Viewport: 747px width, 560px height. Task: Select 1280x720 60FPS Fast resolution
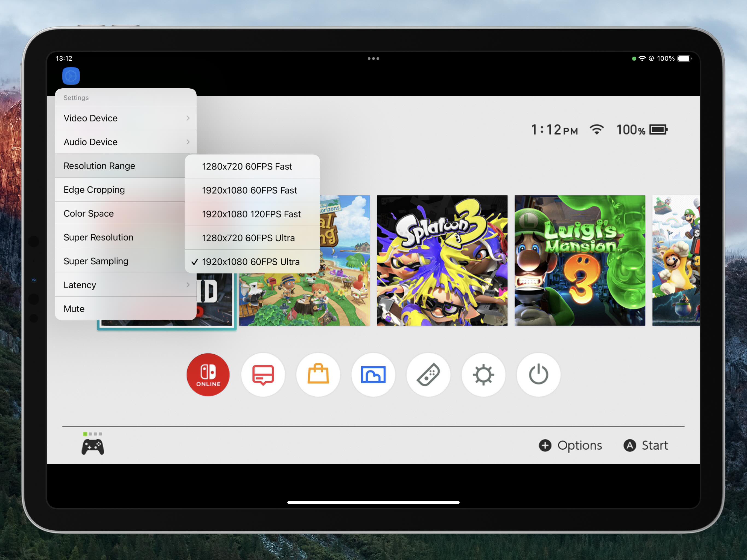point(252,167)
